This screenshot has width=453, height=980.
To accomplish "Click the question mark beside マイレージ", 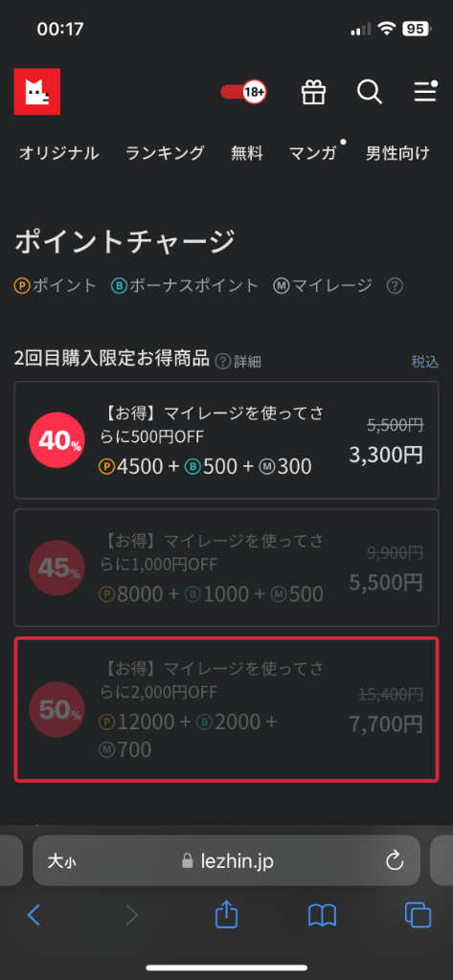I will coord(395,286).
